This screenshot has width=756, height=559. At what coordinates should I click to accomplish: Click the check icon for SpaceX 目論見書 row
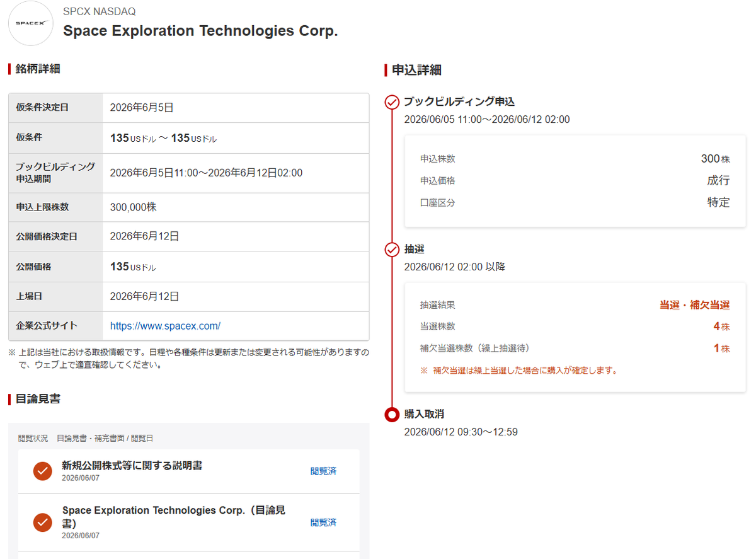[x=42, y=522]
